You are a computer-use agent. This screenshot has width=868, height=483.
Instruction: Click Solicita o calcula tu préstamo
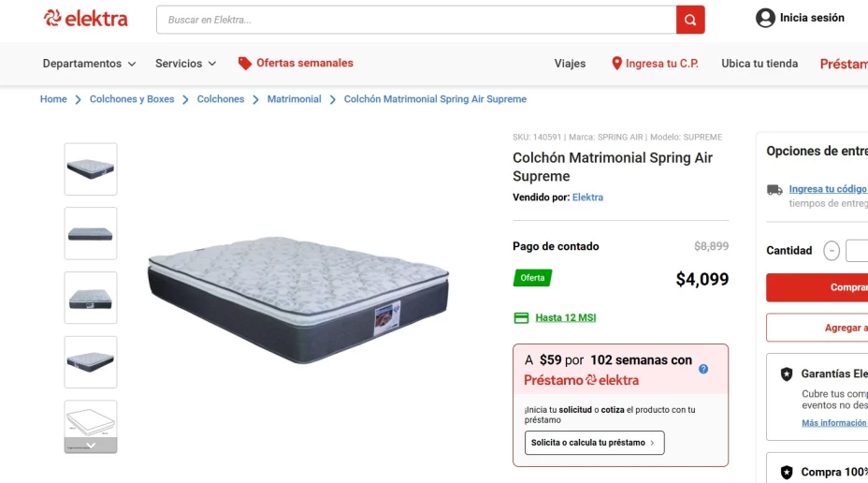tap(594, 443)
